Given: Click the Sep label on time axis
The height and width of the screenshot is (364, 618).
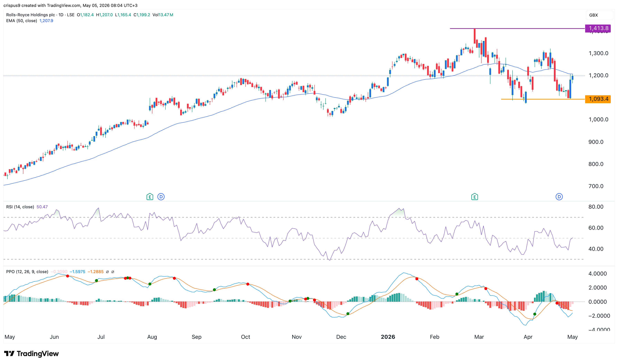Looking at the screenshot, I should [196, 337].
